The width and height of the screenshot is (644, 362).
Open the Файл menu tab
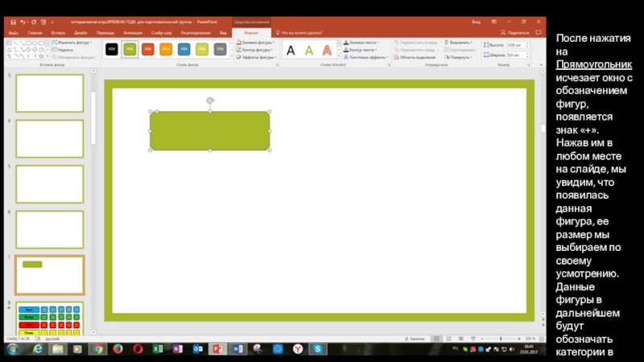(14, 33)
